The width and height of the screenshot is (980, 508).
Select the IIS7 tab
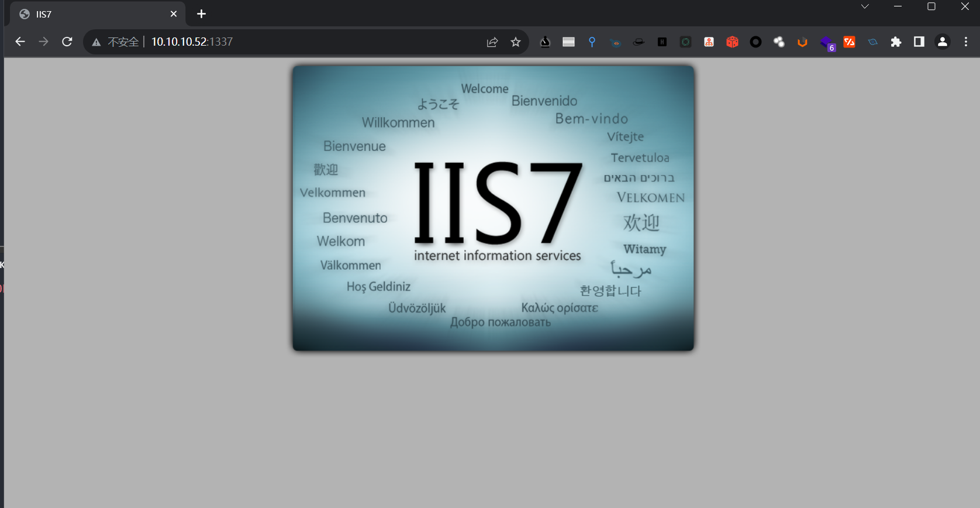[x=98, y=14]
